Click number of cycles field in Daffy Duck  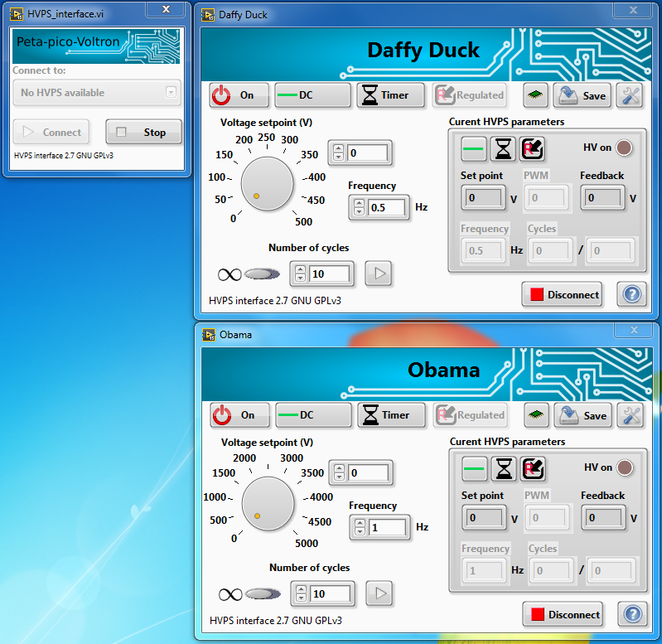329,274
